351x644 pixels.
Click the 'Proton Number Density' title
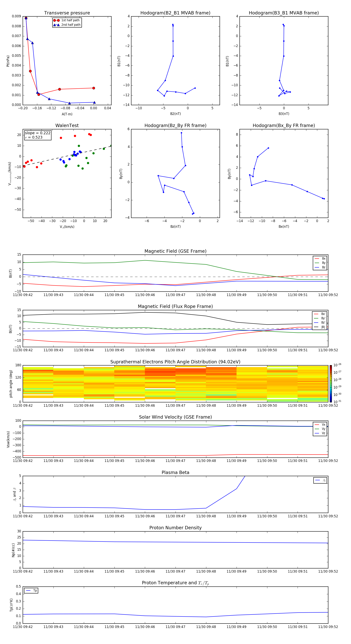click(175, 528)
